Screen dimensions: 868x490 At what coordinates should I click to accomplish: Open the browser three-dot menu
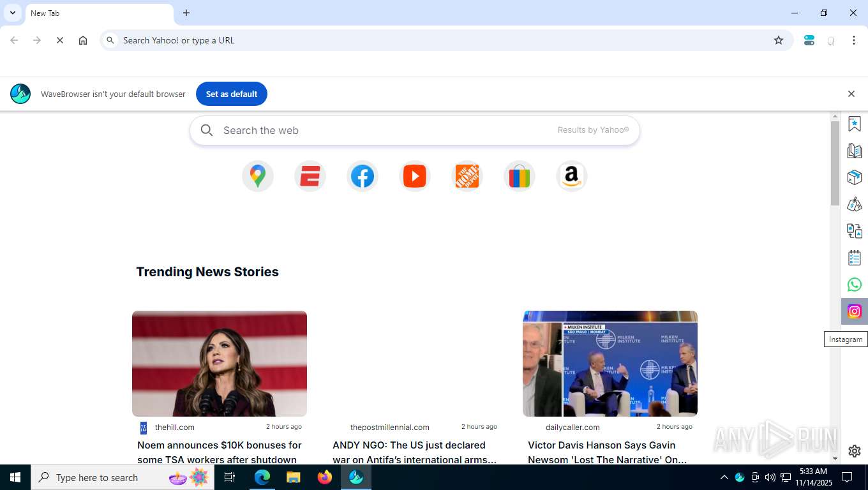point(854,40)
